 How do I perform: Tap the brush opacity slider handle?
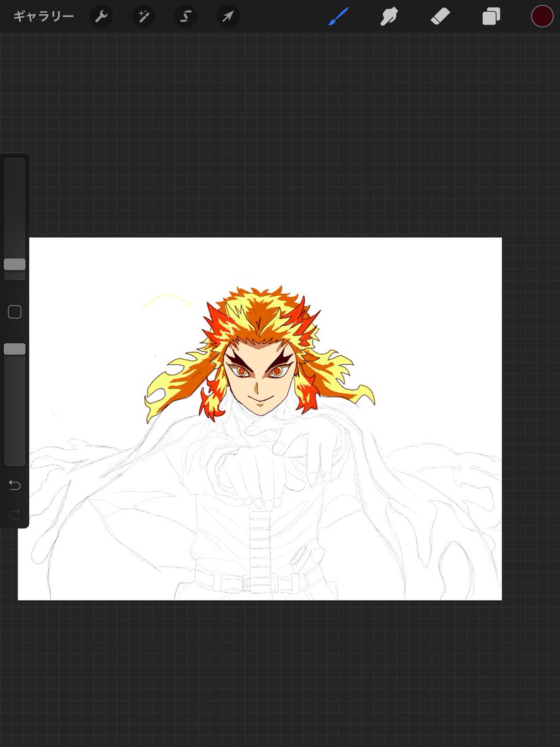click(14, 349)
